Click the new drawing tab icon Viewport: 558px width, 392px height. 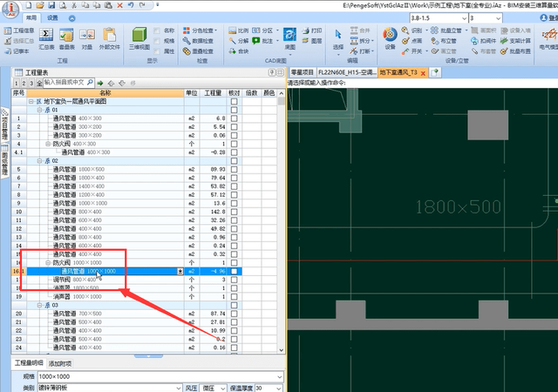pos(434,72)
